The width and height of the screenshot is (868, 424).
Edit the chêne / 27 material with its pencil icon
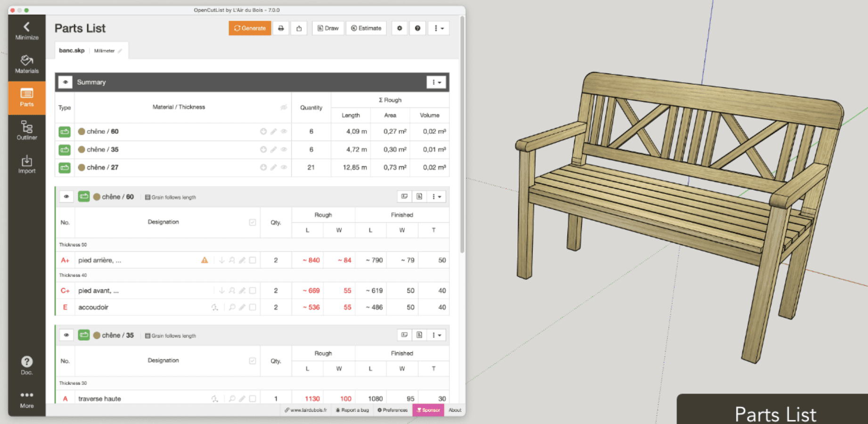(273, 167)
